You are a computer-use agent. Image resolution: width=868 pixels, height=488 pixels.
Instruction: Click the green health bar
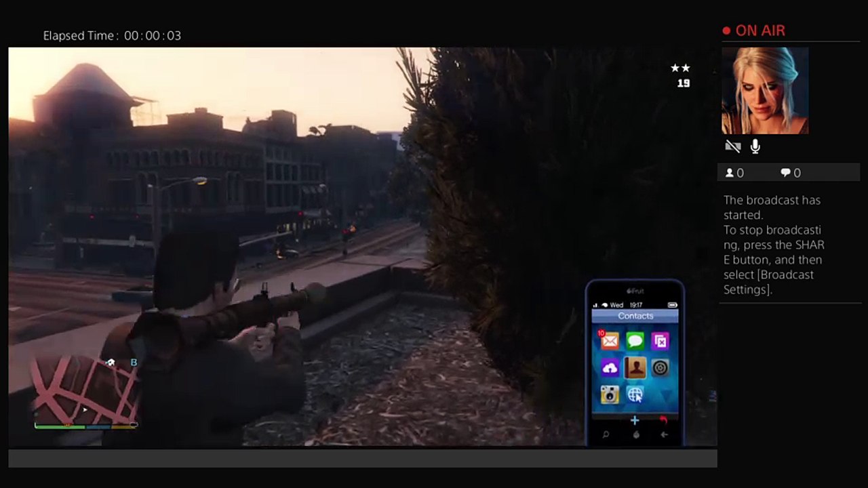(60, 426)
